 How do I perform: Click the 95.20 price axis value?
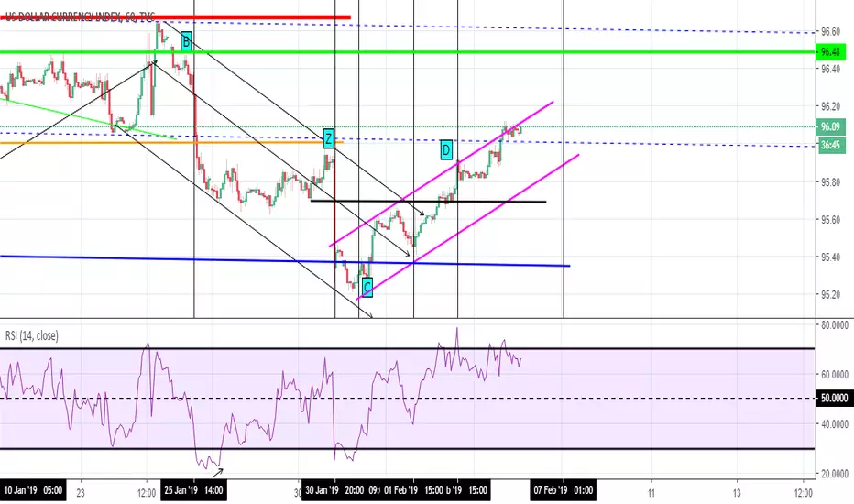(830, 295)
